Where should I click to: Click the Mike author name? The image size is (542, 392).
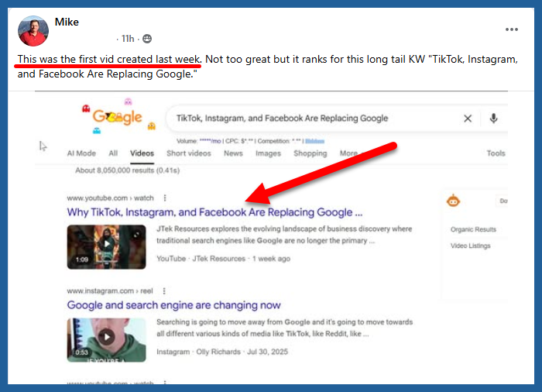tap(67, 22)
